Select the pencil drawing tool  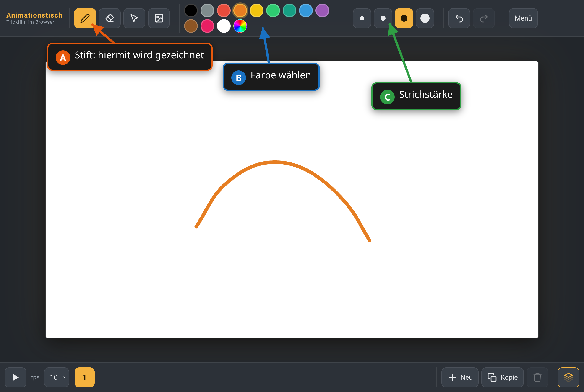pyautogui.click(x=85, y=18)
